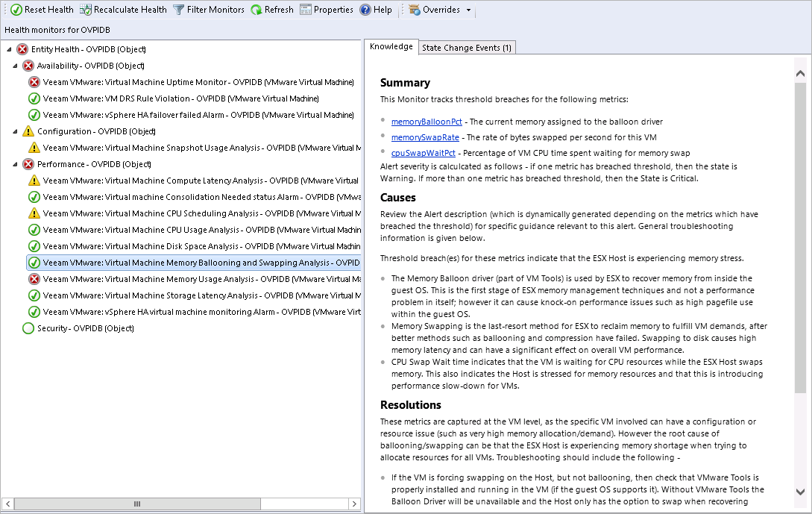The image size is (812, 514).
Task: Open the memorySwapRate link
Action: [425, 137]
